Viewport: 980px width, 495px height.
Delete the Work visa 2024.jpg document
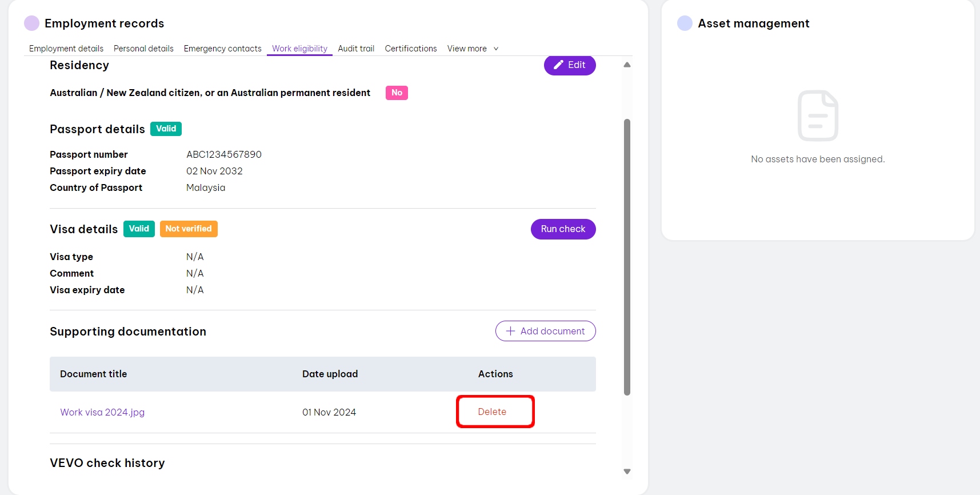pos(492,412)
